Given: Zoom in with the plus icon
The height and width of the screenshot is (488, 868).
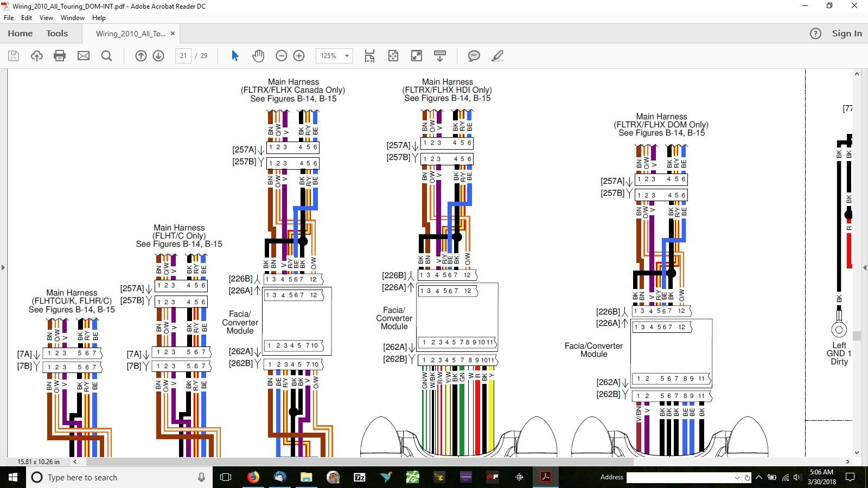Looking at the screenshot, I should pos(299,56).
